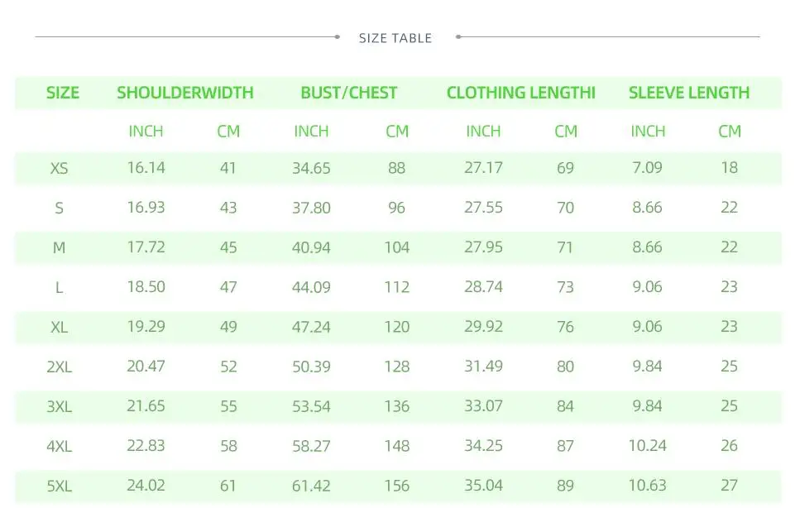
Task: Click the 28.74 clothing length value
Action: tap(483, 286)
